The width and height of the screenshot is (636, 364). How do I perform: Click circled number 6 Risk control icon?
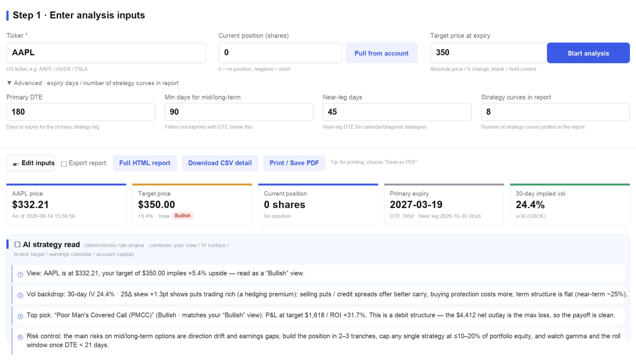pos(20,337)
